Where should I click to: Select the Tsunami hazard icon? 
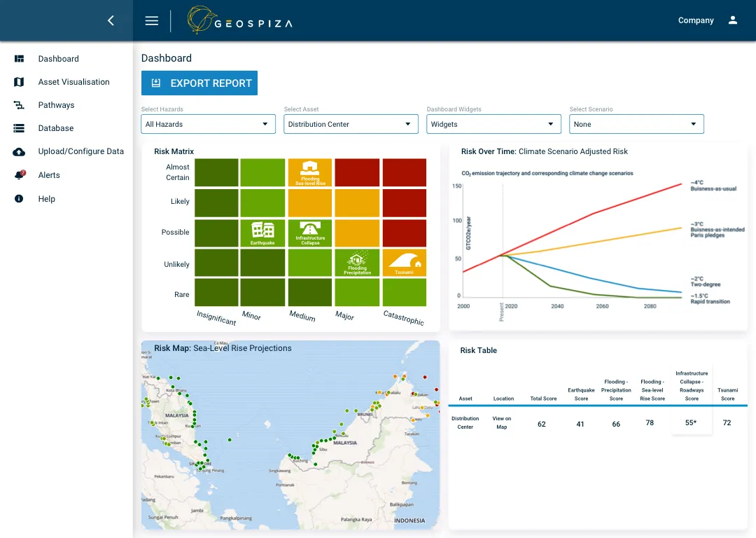(405, 263)
